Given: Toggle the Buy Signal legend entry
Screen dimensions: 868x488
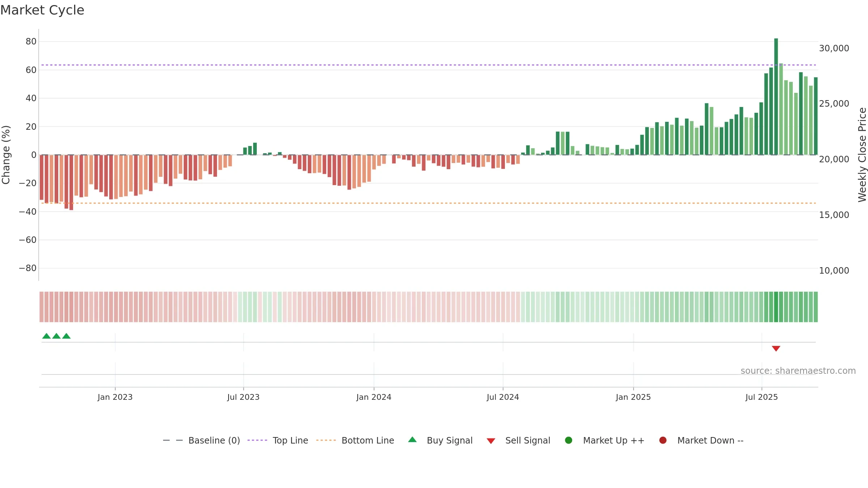Looking at the screenshot, I should pyautogui.click(x=440, y=440).
